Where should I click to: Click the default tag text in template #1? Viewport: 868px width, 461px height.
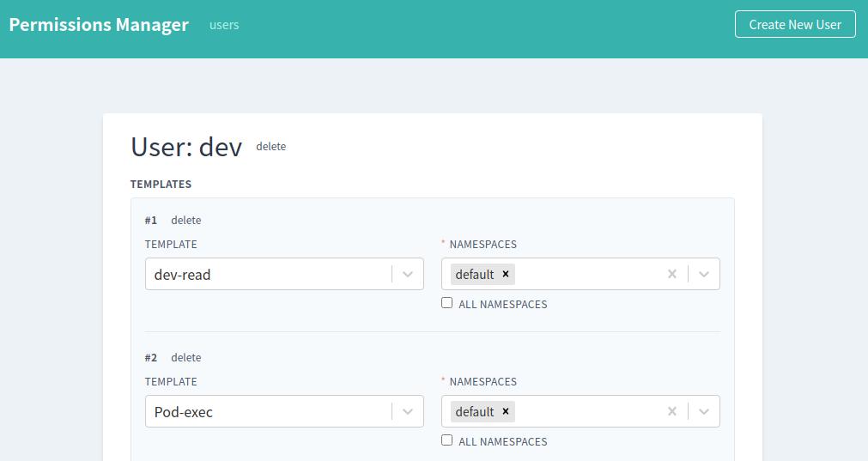pyautogui.click(x=475, y=275)
